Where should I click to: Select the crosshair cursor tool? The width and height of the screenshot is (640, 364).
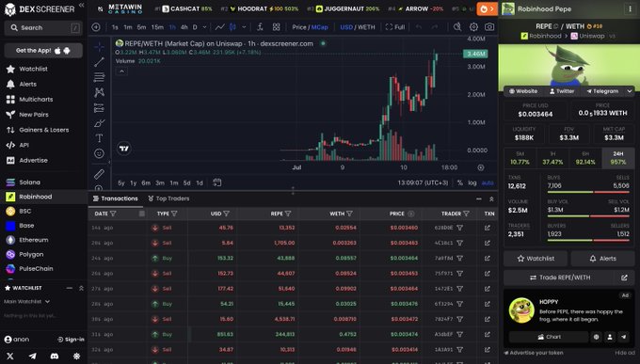coord(99,47)
